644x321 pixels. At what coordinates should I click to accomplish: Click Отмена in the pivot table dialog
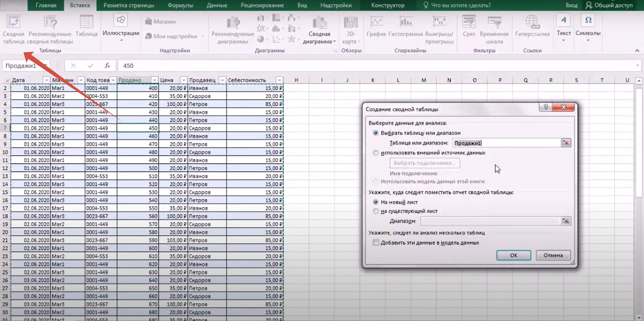(x=553, y=255)
